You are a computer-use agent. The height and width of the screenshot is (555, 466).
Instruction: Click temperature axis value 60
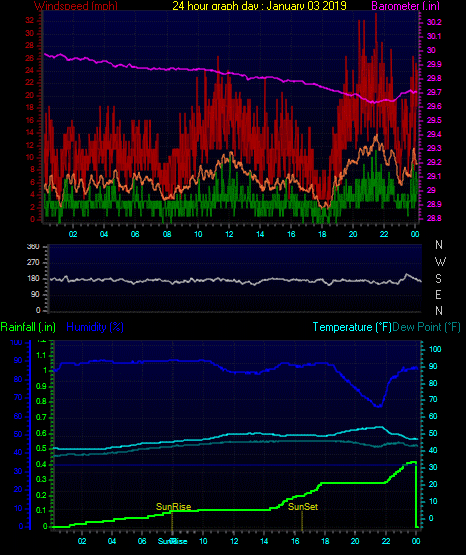pos(433,417)
